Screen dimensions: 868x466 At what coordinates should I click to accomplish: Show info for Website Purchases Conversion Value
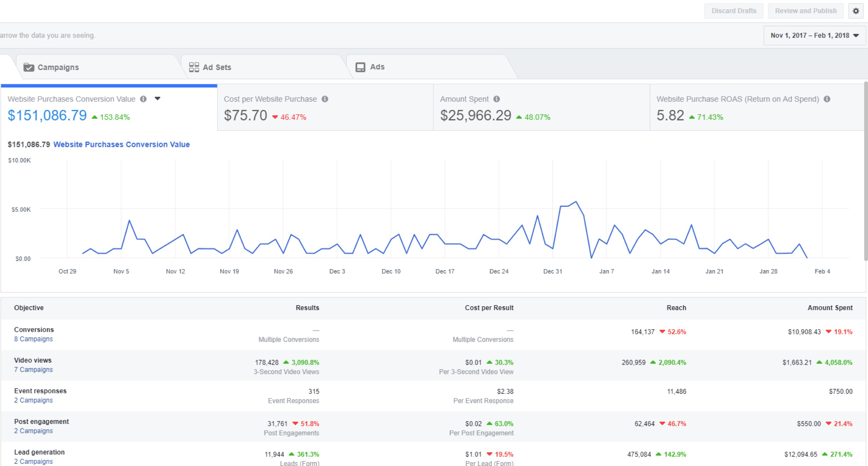click(143, 99)
